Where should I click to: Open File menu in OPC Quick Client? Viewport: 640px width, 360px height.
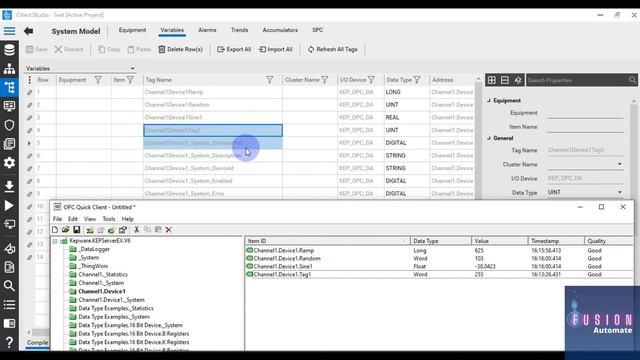click(x=57, y=219)
